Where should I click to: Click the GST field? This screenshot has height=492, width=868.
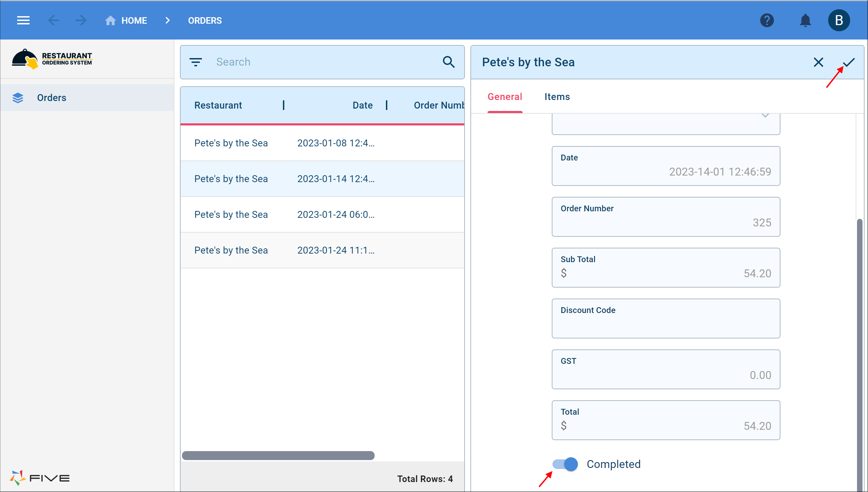[x=666, y=369]
